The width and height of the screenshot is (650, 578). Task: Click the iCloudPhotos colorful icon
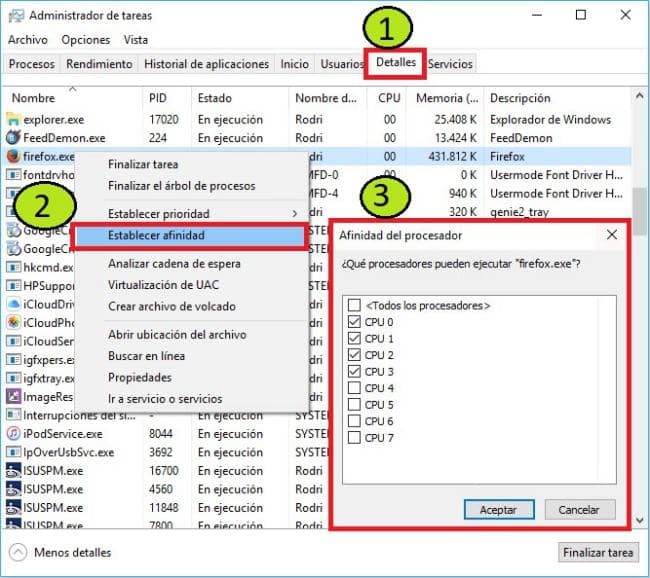pyautogui.click(x=13, y=322)
